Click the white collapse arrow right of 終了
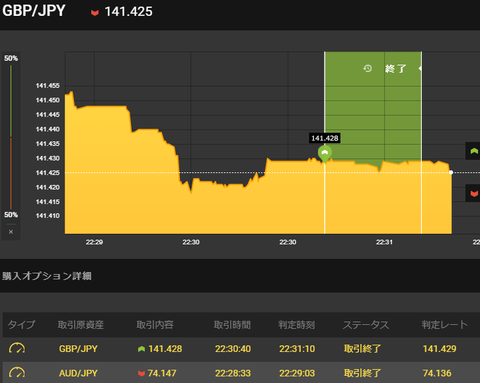 [x=420, y=68]
